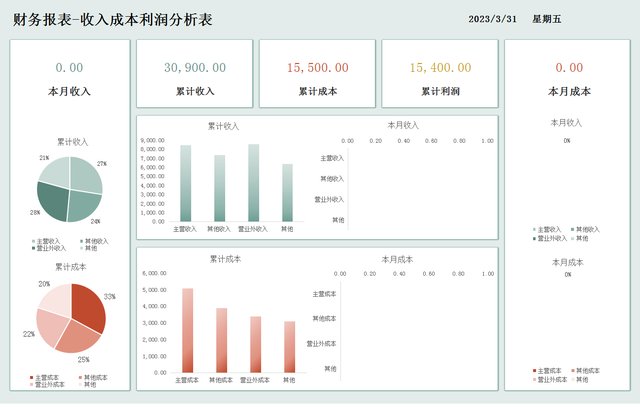
Task: Select the pale pink 20% pie slice
Action: [56, 299]
